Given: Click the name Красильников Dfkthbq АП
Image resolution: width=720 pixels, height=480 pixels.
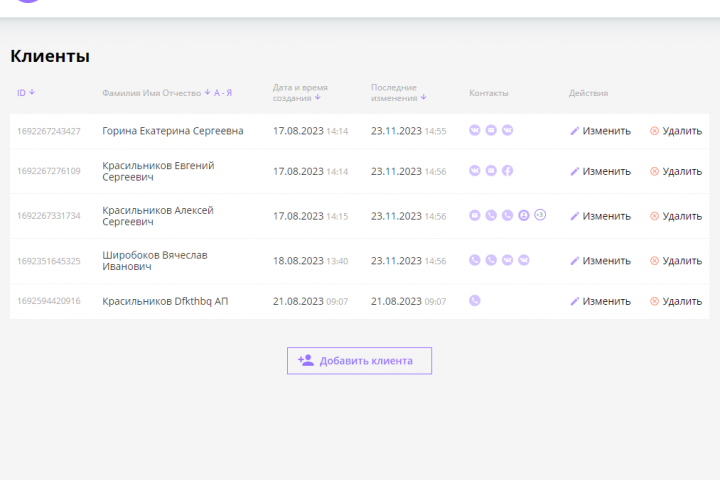Looking at the screenshot, I should pos(165,301).
